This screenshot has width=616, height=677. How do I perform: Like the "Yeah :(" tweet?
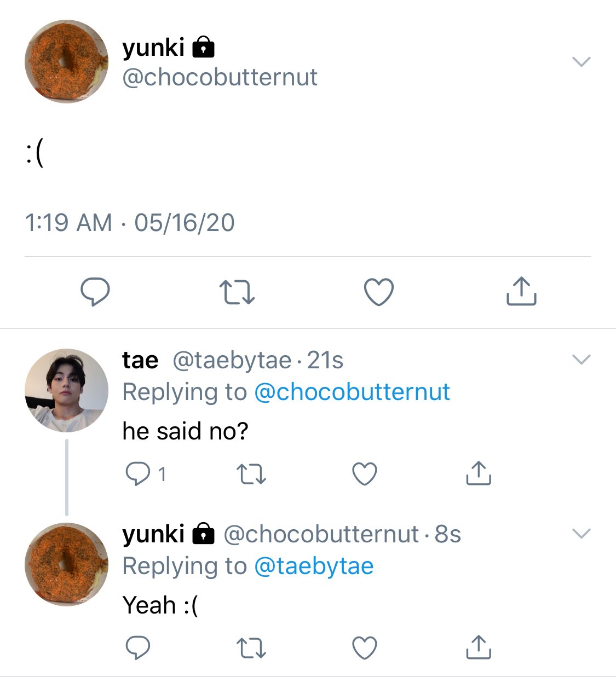pos(365,648)
